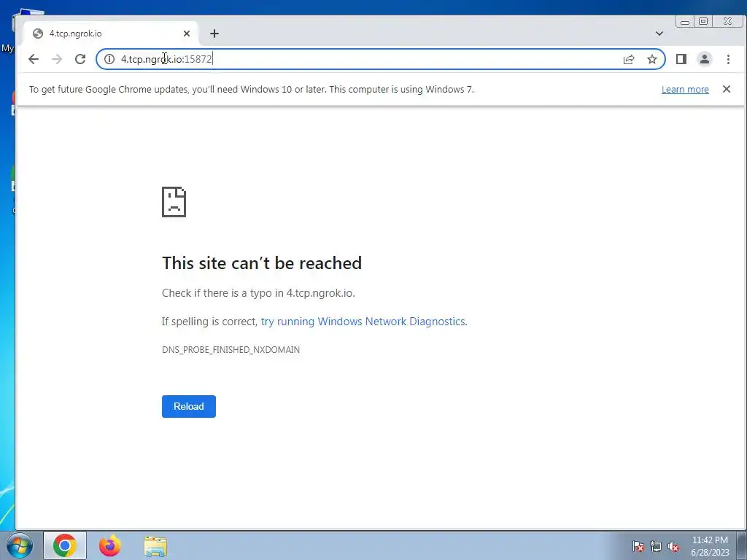Click the 'This site can't be reached' heading
The image size is (747, 560).
coord(262,262)
